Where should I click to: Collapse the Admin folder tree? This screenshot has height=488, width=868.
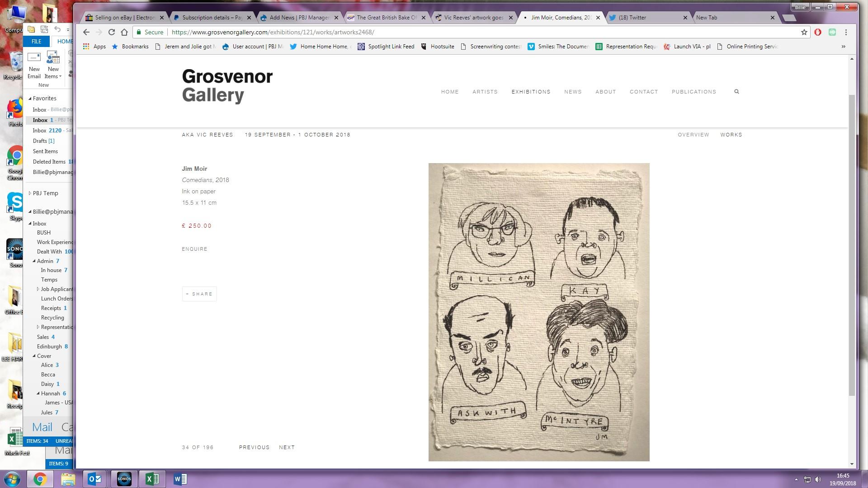tap(34, 261)
